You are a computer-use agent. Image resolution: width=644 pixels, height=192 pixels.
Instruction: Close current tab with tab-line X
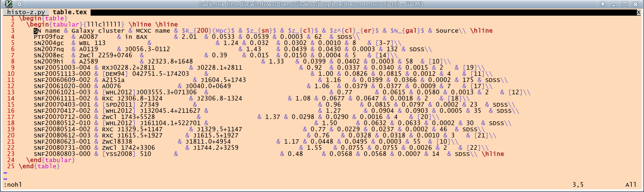639,12
